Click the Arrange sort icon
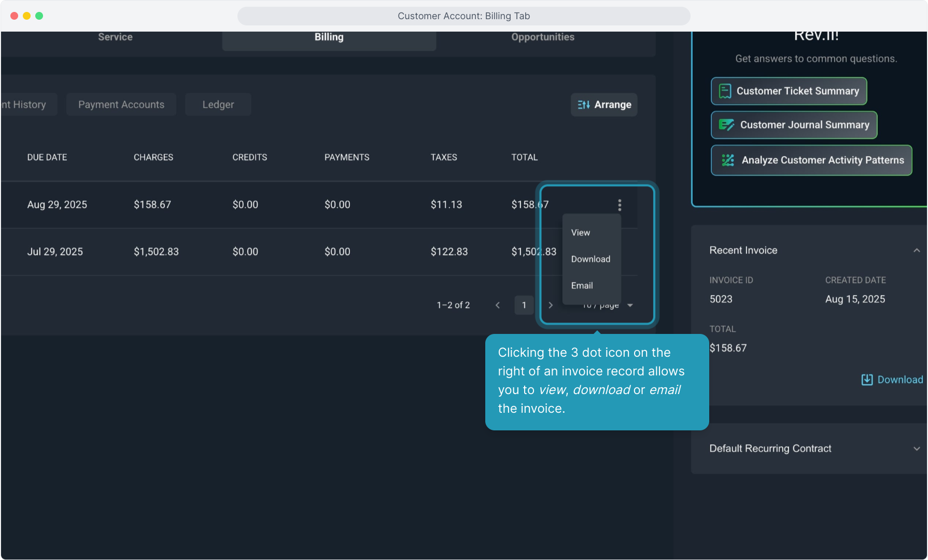Image resolution: width=928 pixels, height=560 pixels. [x=584, y=105]
